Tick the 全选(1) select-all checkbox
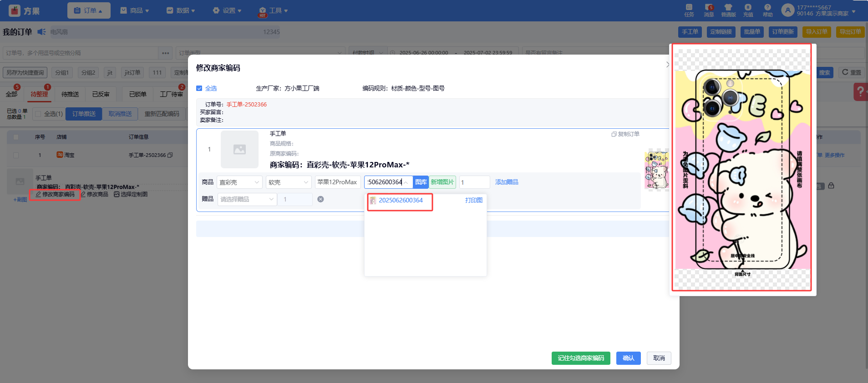This screenshot has height=383, width=868. click(38, 114)
